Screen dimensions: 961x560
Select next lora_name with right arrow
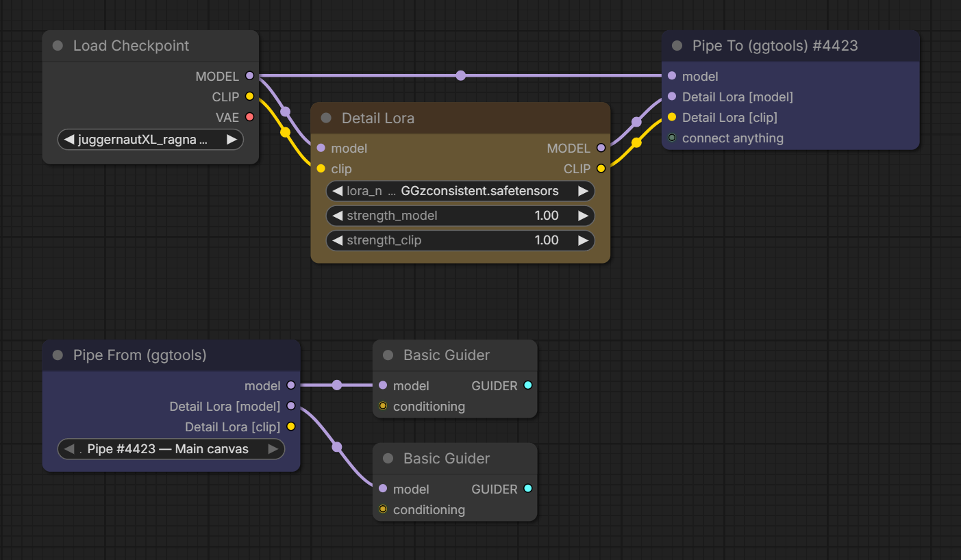coord(583,191)
